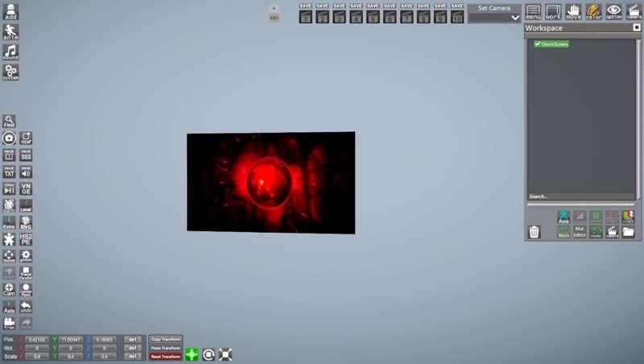Click the undo arrow icon
644x364 pixels.
point(26,307)
